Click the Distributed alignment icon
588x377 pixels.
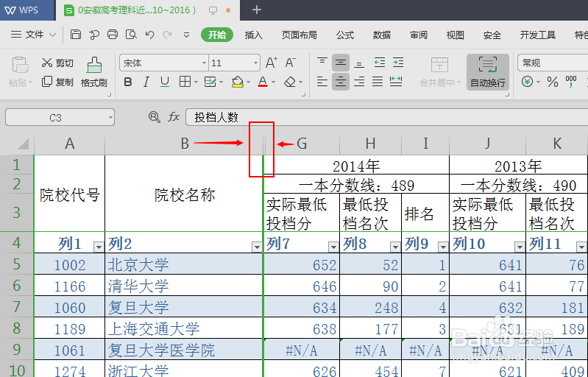pyautogui.click(x=396, y=82)
